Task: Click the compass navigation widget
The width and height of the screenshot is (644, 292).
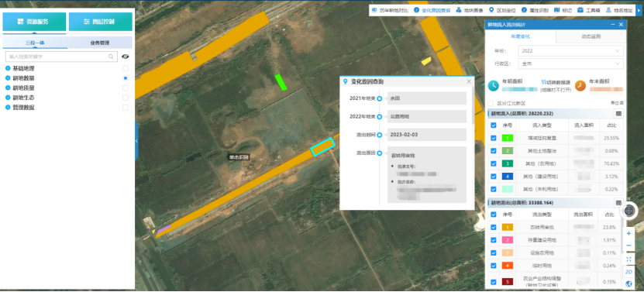Action: click(629, 211)
